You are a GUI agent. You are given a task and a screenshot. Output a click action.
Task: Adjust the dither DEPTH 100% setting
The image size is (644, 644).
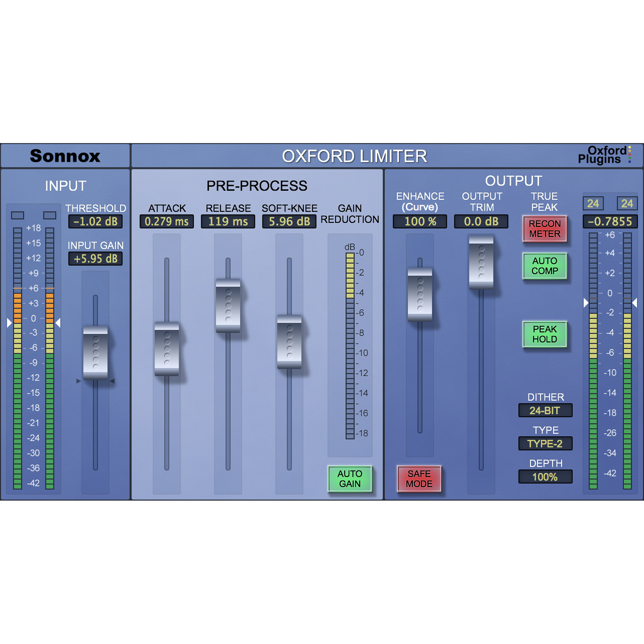coord(545,477)
